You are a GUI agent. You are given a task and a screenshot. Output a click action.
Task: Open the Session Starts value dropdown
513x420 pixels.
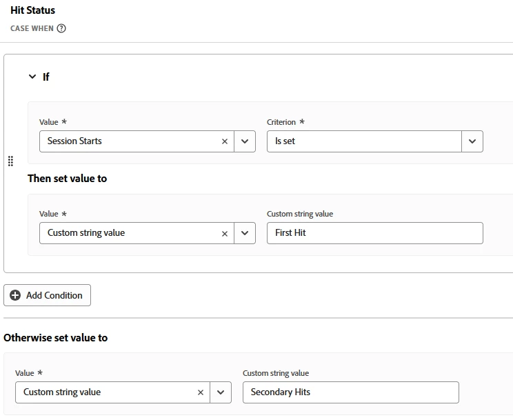(245, 141)
